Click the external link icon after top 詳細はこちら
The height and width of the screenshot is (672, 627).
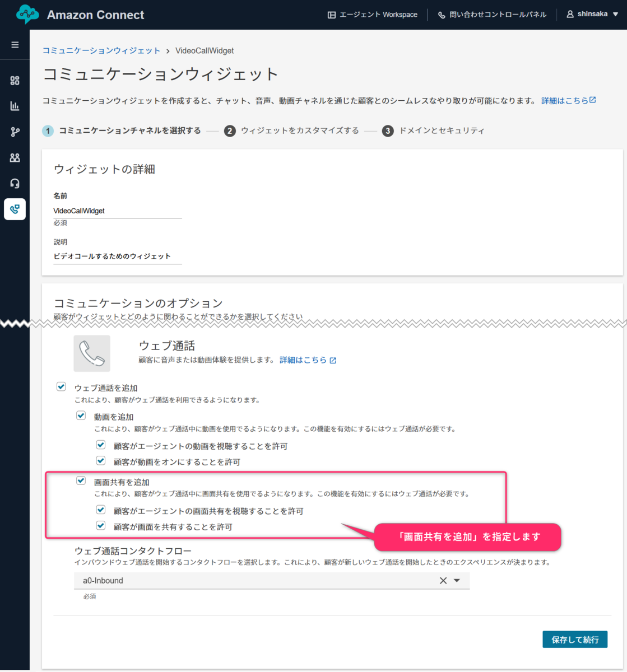pos(593,100)
